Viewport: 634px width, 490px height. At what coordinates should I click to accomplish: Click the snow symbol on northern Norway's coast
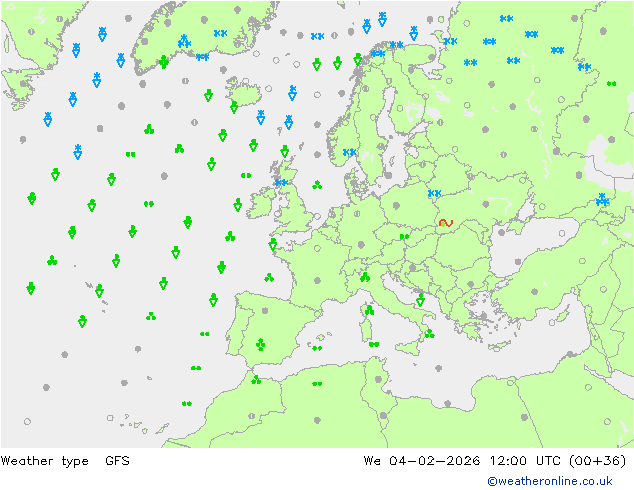point(378,53)
